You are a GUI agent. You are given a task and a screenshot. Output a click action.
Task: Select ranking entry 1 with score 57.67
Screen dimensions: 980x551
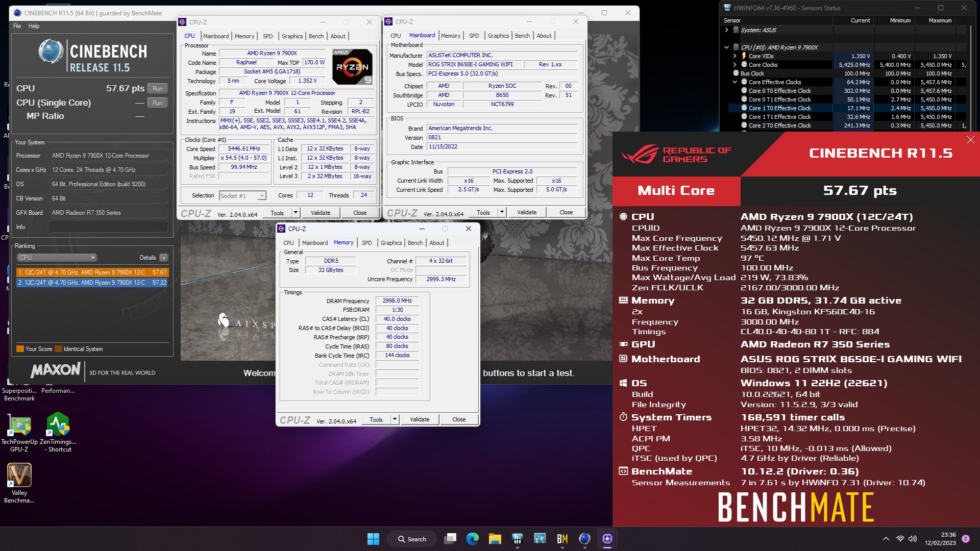coord(92,272)
